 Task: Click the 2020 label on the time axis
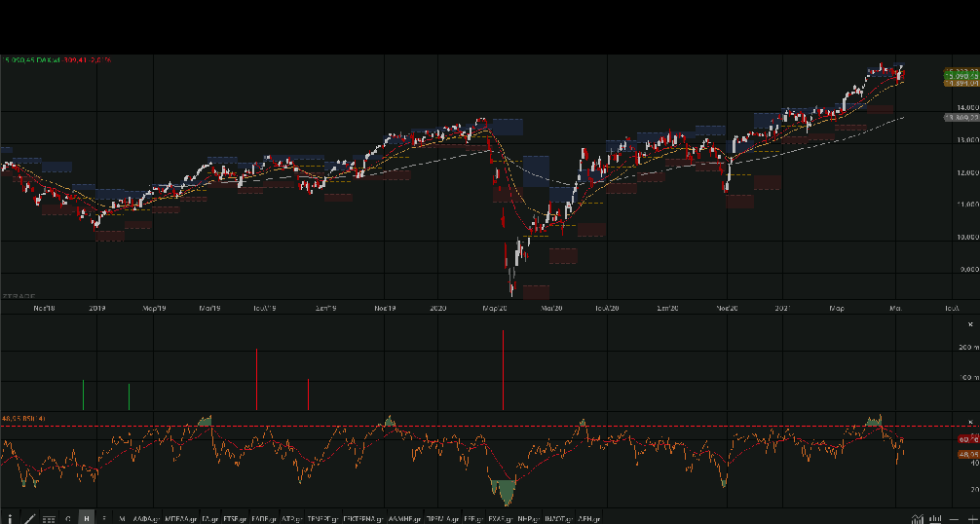pos(438,308)
